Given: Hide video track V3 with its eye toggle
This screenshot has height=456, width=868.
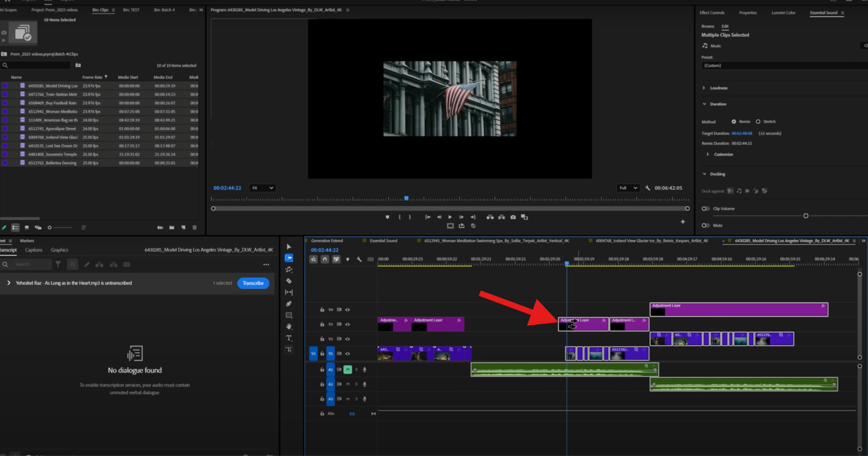Looking at the screenshot, I should point(347,324).
